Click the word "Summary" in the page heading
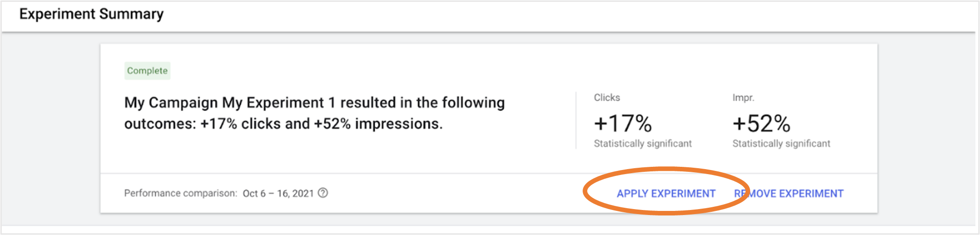Image resolution: width=980 pixels, height=235 pixels. (131, 14)
